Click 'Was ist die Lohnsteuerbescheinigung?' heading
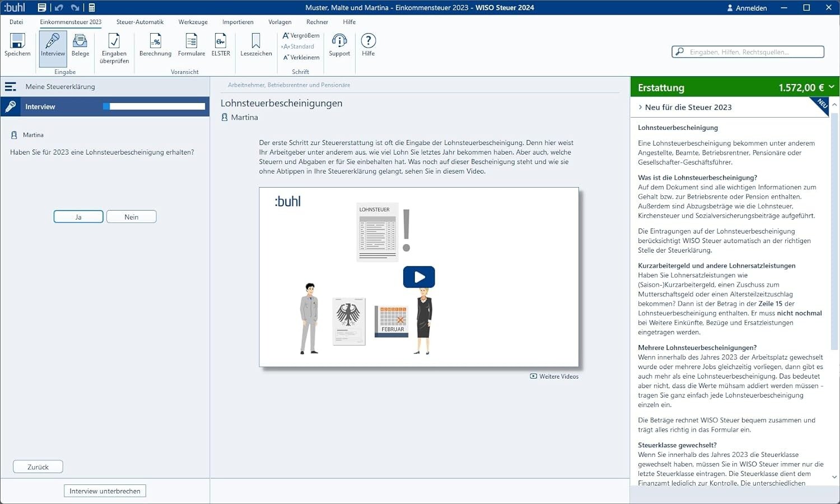This screenshot has height=504, width=840. pos(697,178)
